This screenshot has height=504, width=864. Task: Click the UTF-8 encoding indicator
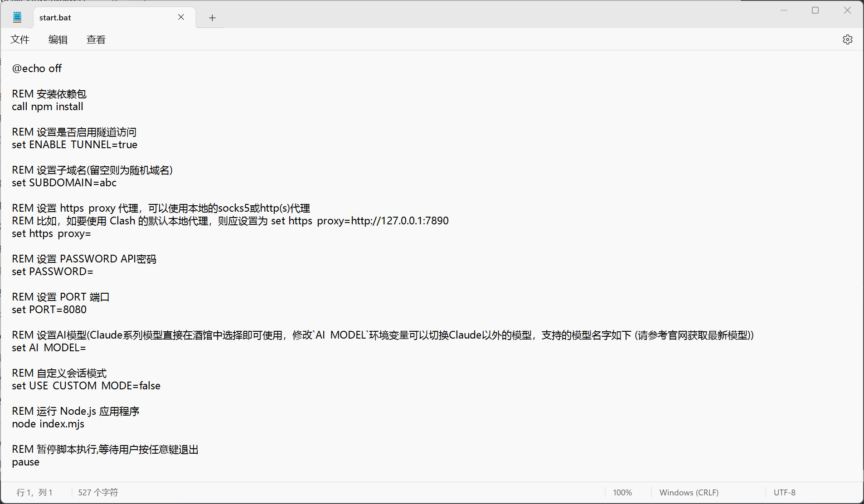click(784, 492)
